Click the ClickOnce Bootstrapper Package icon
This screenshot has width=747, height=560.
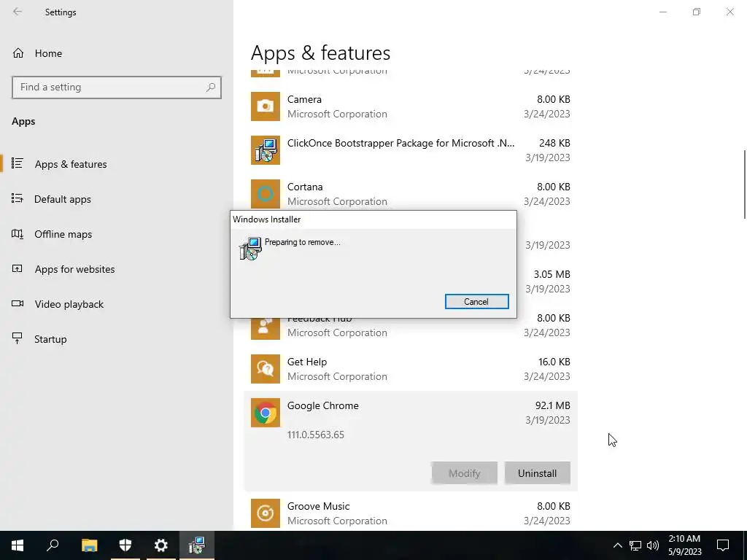266,150
